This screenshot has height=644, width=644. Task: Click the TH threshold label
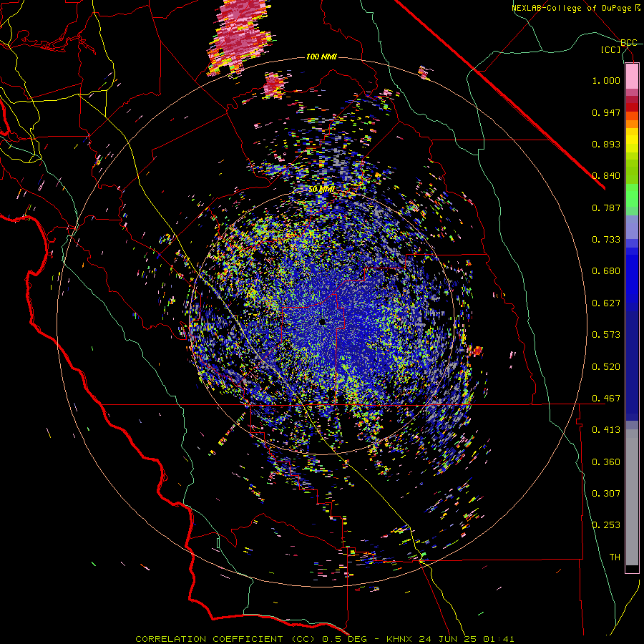pos(615,557)
